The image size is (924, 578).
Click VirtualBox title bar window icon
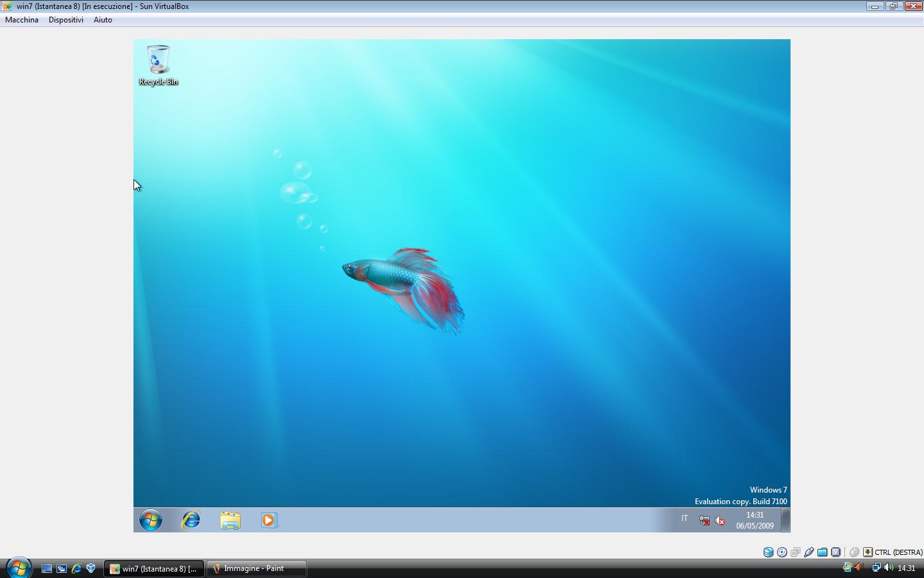8,6
